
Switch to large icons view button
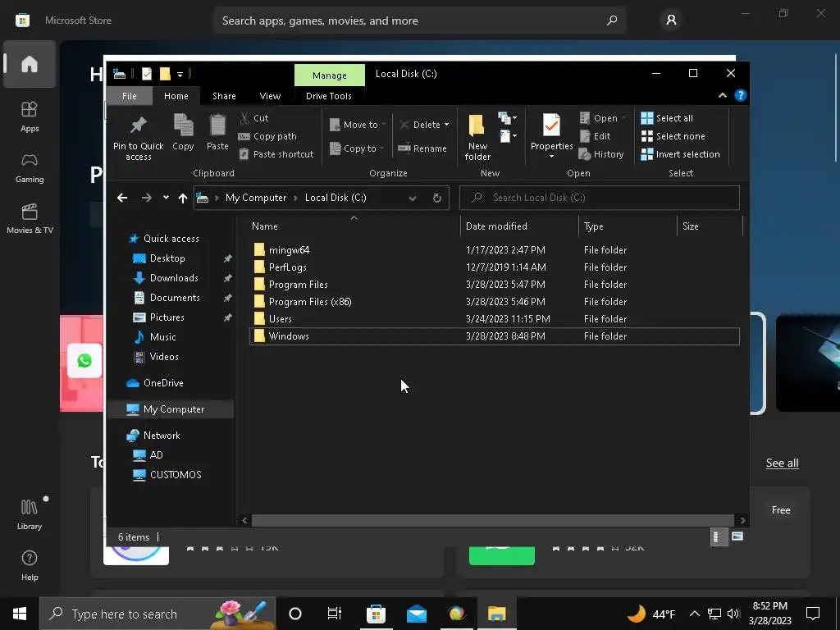click(737, 536)
